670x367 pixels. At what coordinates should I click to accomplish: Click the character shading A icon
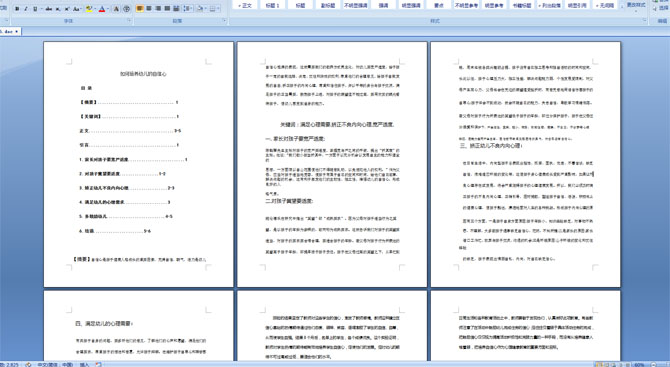(x=116, y=9)
